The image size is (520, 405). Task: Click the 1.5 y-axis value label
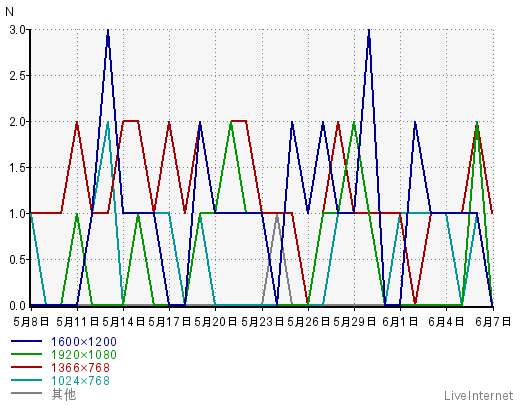point(17,168)
